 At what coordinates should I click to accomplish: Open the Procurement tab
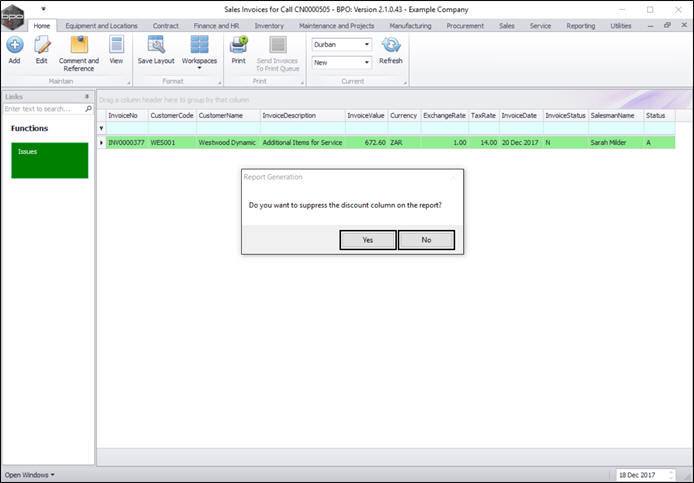[x=465, y=26]
